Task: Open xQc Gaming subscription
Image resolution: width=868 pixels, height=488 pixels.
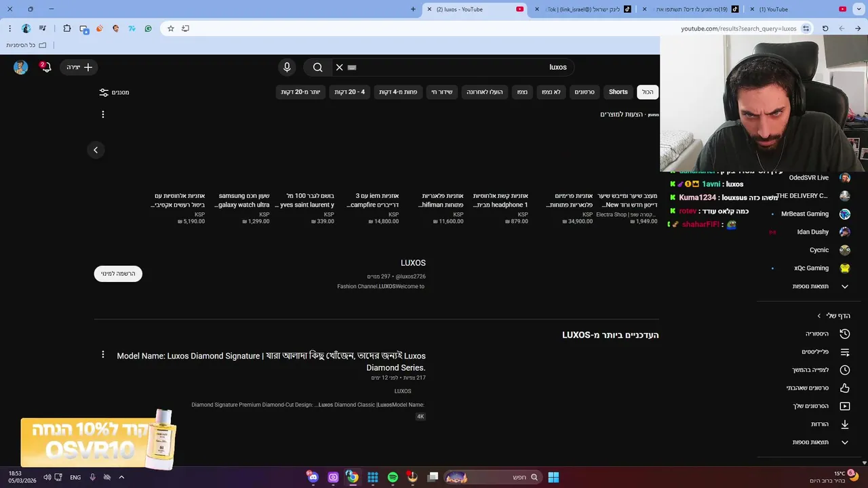Action: click(810, 268)
